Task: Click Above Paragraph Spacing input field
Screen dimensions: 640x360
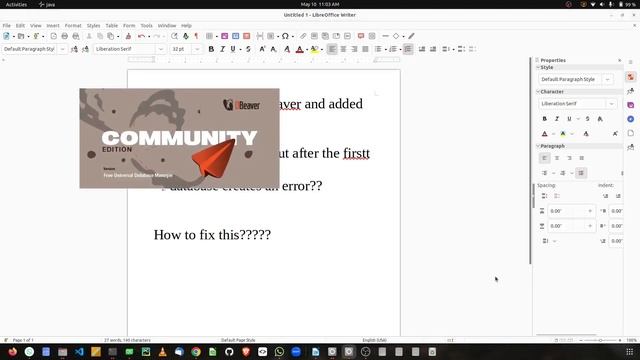Action: point(571,211)
